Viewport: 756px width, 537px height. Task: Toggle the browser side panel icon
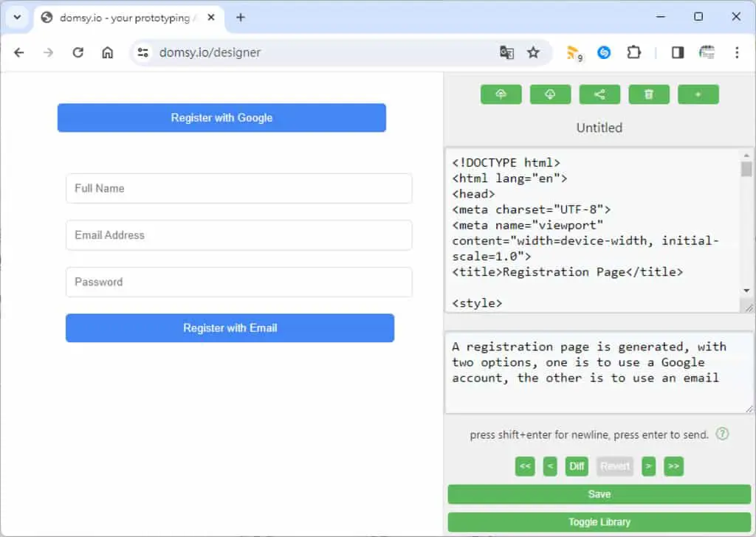[678, 52]
